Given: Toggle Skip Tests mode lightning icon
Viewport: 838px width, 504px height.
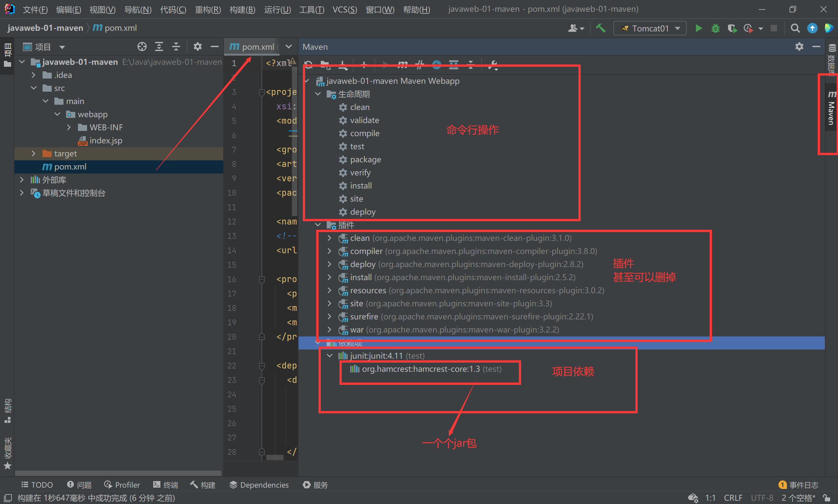Looking at the screenshot, I should click(x=437, y=64).
